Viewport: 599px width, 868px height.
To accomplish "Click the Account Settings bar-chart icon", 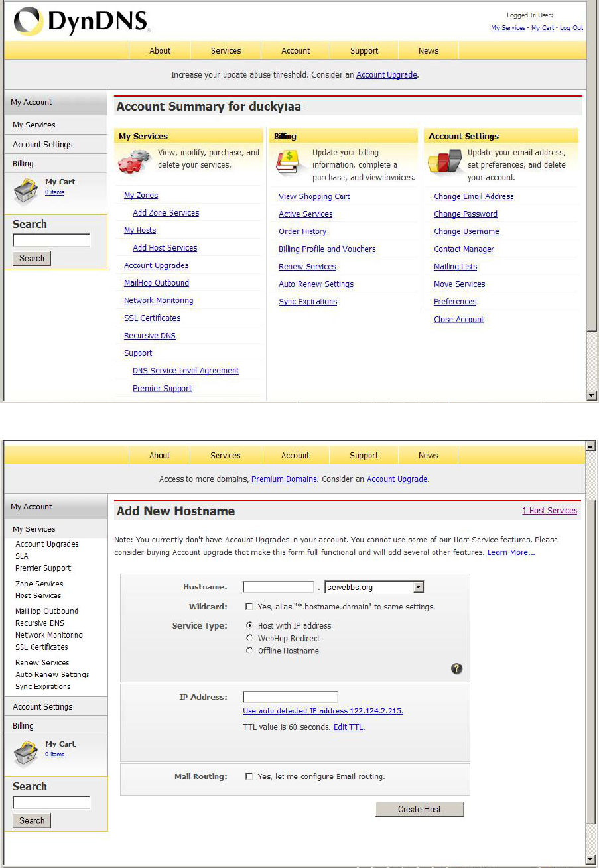I will click(x=444, y=161).
